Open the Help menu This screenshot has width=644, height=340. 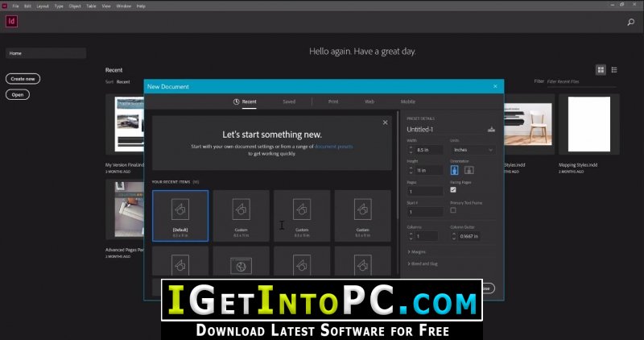click(x=141, y=6)
